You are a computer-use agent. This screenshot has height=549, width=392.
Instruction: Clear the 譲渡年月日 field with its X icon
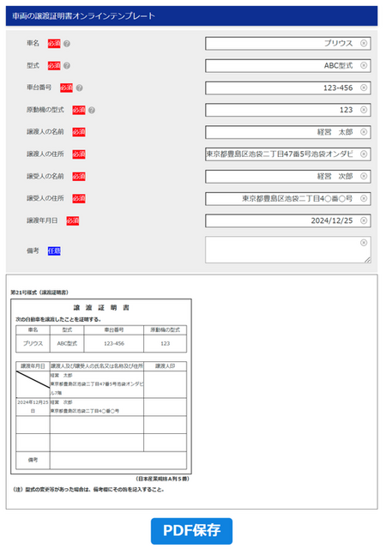(x=364, y=220)
